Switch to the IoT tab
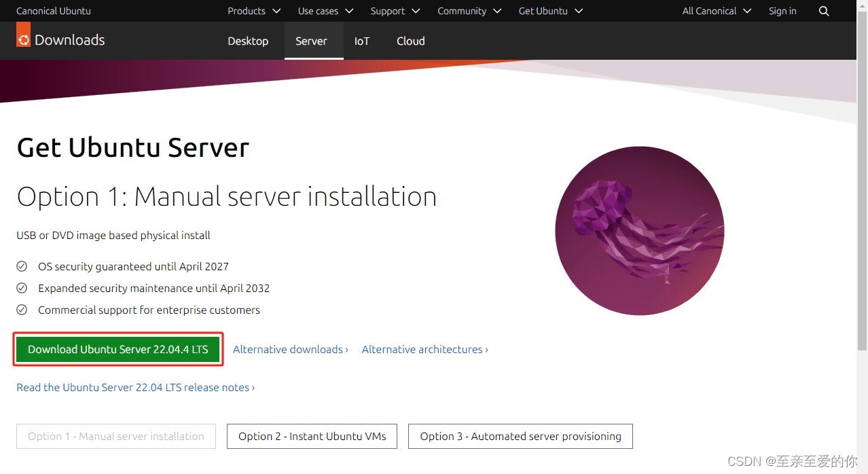868x474 pixels. 362,41
